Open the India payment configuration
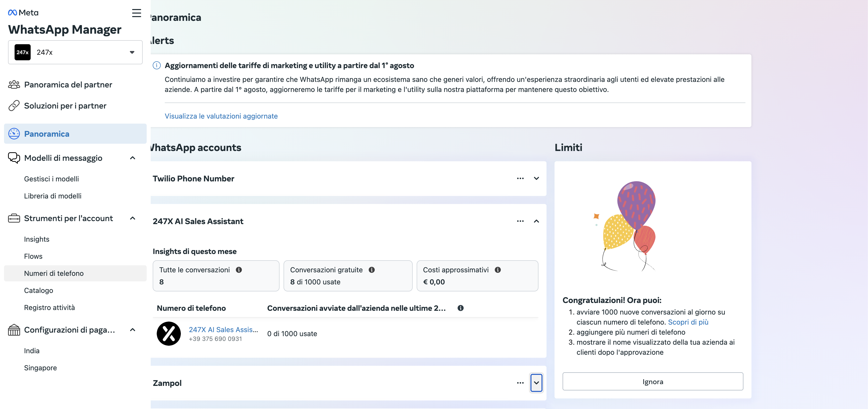868x409 pixels. [x=32, y=351]
